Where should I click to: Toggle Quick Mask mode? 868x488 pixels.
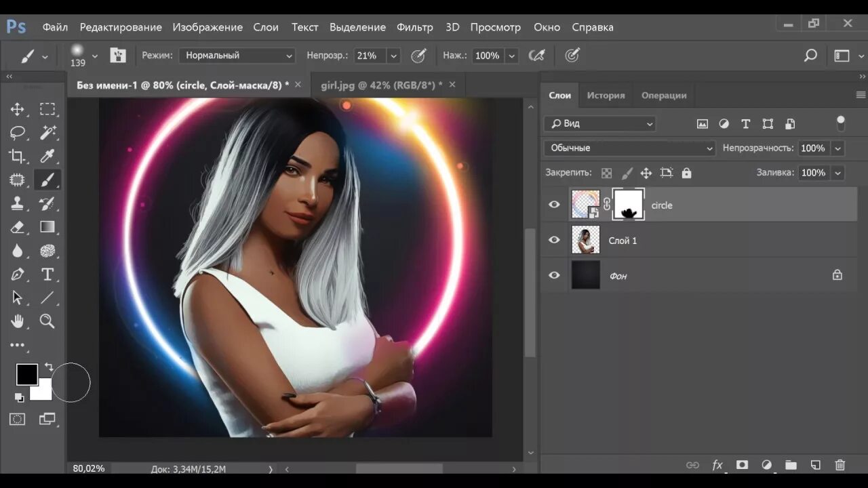18,419
